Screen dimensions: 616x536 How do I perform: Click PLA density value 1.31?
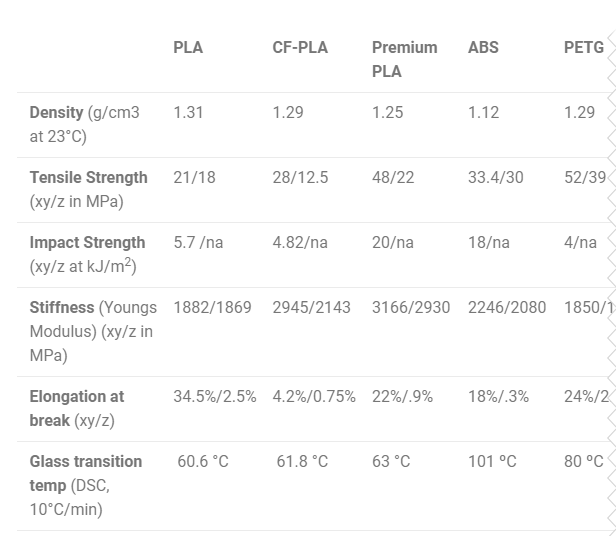[x=188, y=112]
